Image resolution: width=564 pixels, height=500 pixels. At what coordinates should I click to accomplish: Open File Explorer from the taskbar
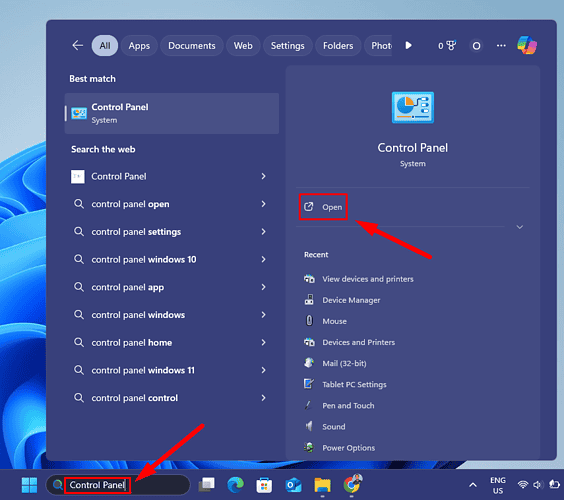point(322,485)
